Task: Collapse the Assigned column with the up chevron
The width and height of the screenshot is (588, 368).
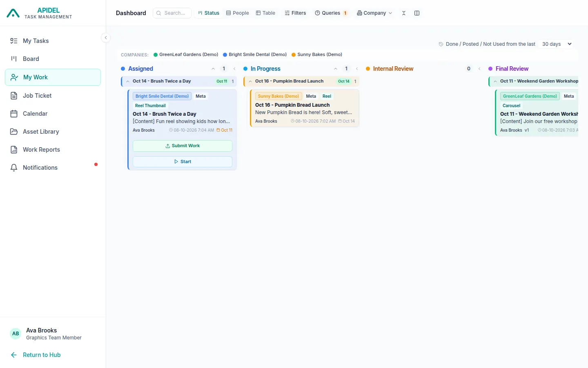Action: pyautogui.click(x=213, y=69)
